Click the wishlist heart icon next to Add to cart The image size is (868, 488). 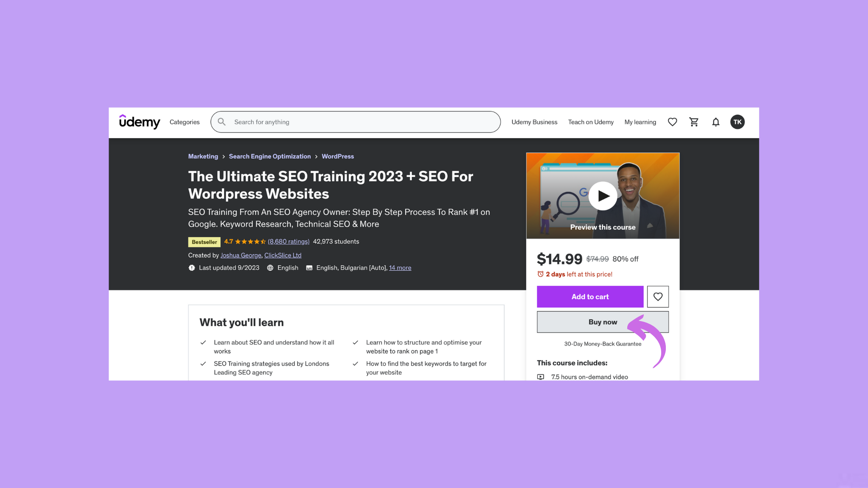click(657, 296)
